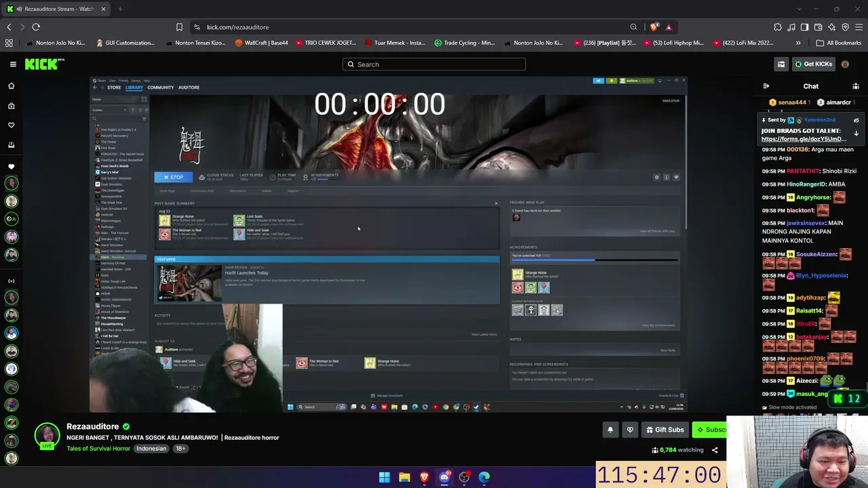Viewport: 868px width, 488px height.
Task: Open the zoom magnifier in the address bar
Action: tap(633, 27)
